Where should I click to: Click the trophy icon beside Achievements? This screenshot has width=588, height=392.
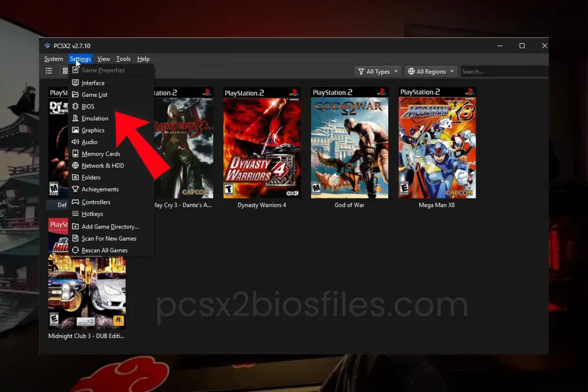[75, 189]
